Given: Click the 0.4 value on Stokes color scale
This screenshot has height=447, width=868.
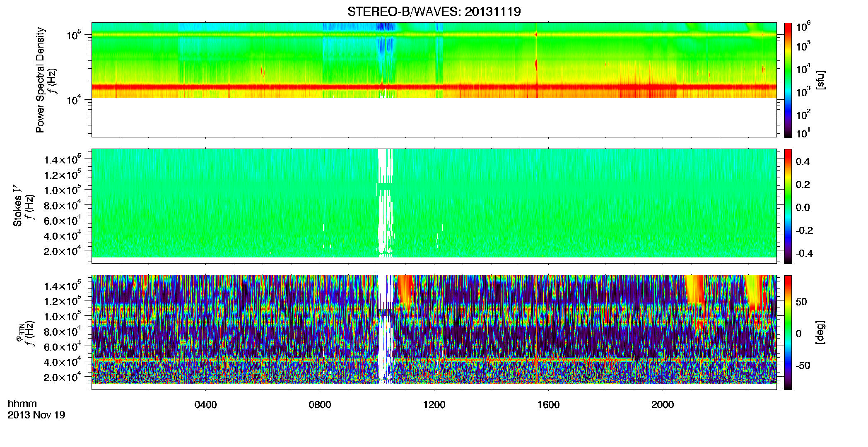Looking at the screenshot, I should point(803,162).
